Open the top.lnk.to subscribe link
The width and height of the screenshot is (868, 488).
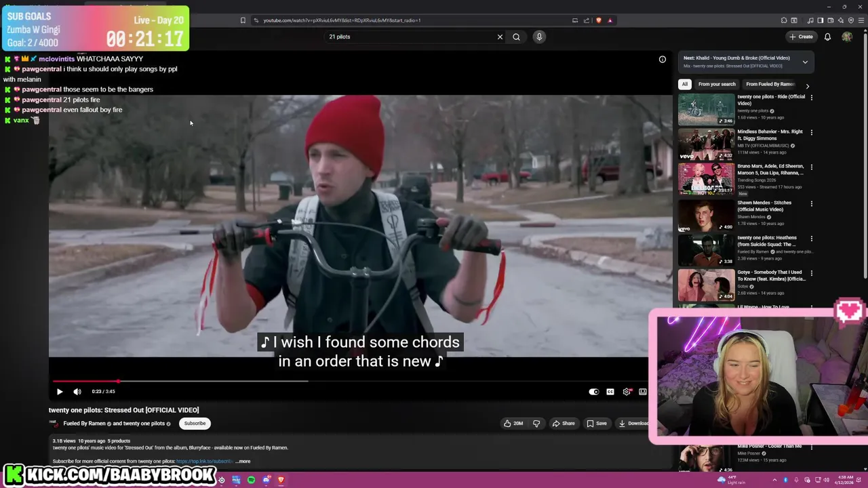point(204,462)
